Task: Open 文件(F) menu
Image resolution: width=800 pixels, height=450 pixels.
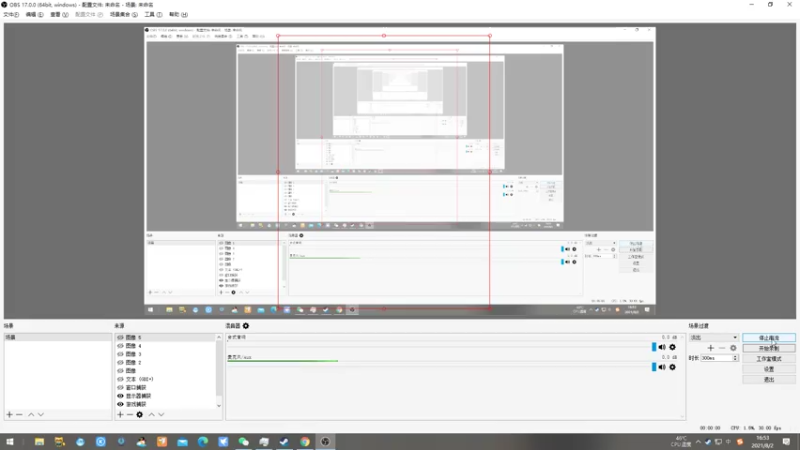Action: pyautogui.click(x=11, y=14)
